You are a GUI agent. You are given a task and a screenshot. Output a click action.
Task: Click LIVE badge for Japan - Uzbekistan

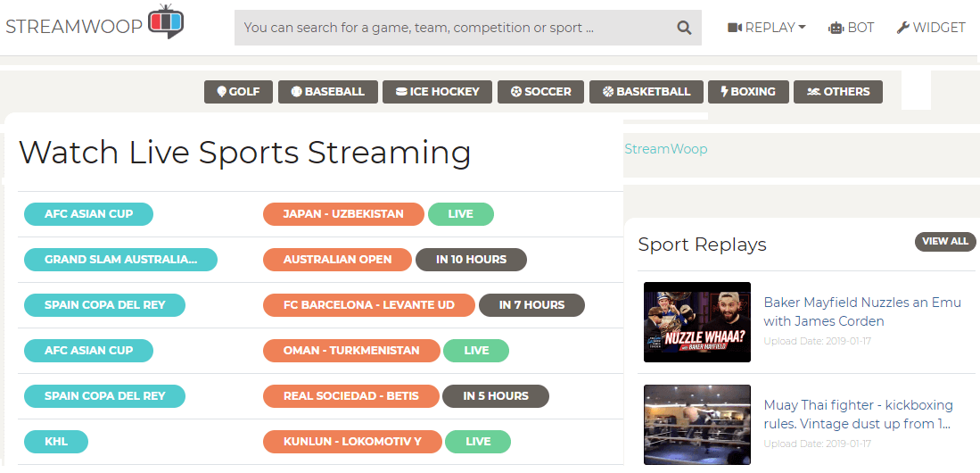pyautogui.click(x=461, y=214)
